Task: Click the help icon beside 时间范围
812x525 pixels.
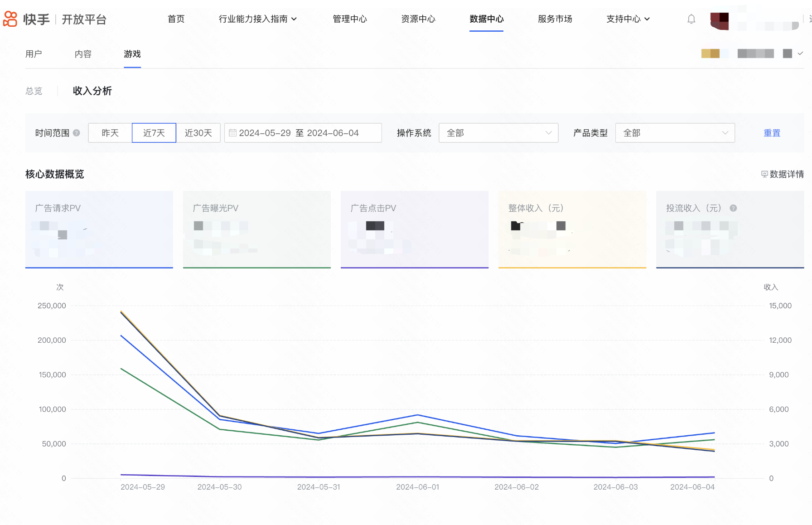Action: [x=77, y=133]
